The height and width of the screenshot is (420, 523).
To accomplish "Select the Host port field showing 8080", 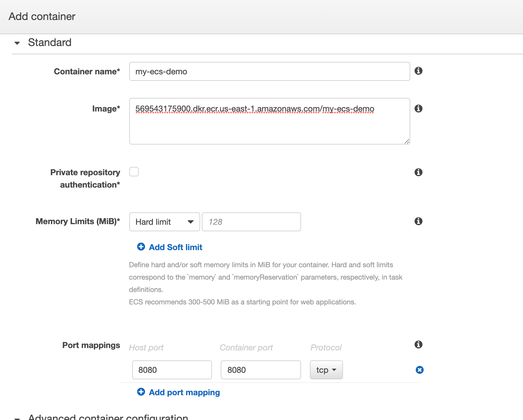I will [x=172, y=370].
